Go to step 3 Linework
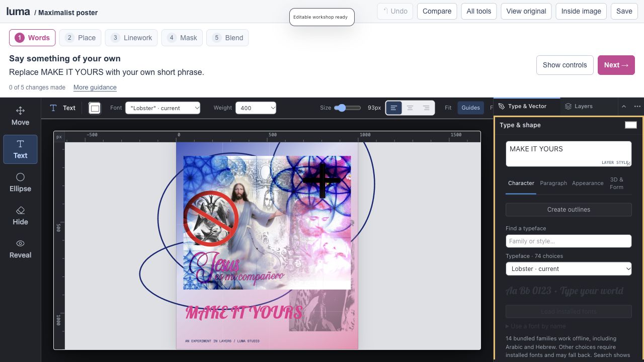Image resolution: width=644 pixels, height=362 pixels. [131, 38]
